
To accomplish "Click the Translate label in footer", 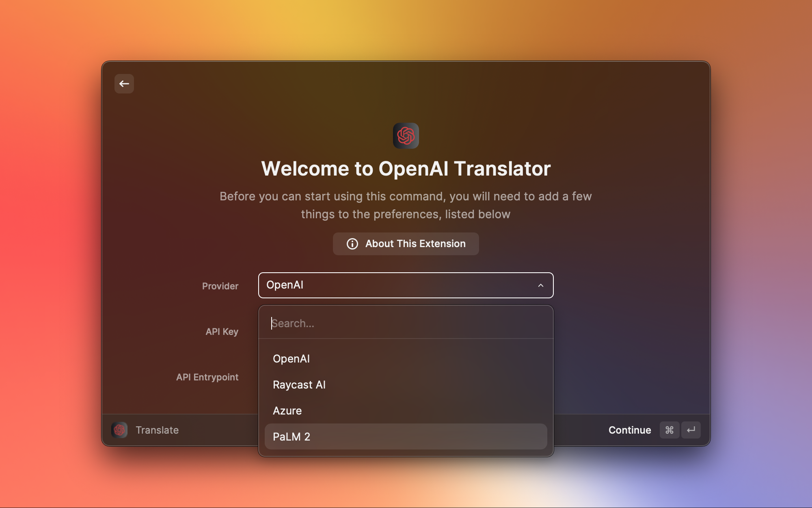I will pyautogui.click(x=157, y=430).
